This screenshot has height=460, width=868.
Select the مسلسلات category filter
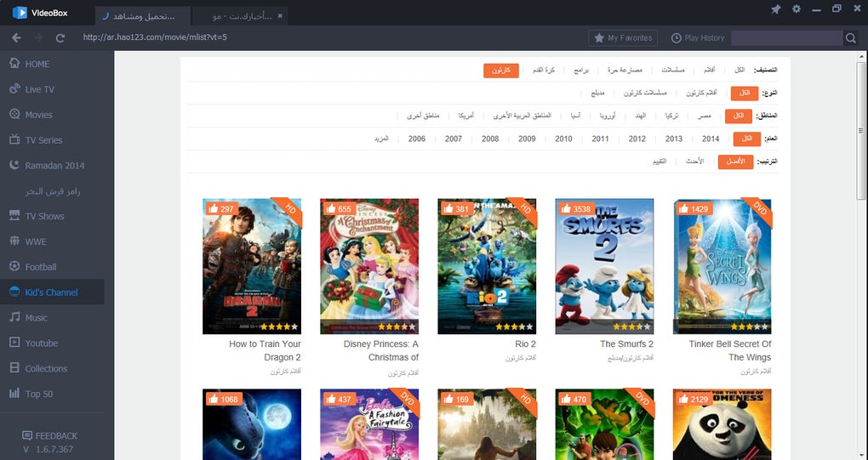tap(673, 71)
